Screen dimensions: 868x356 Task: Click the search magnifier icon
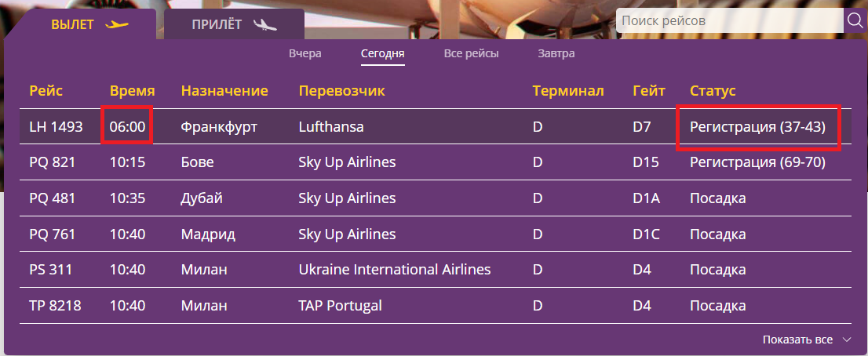click(854, 20)
